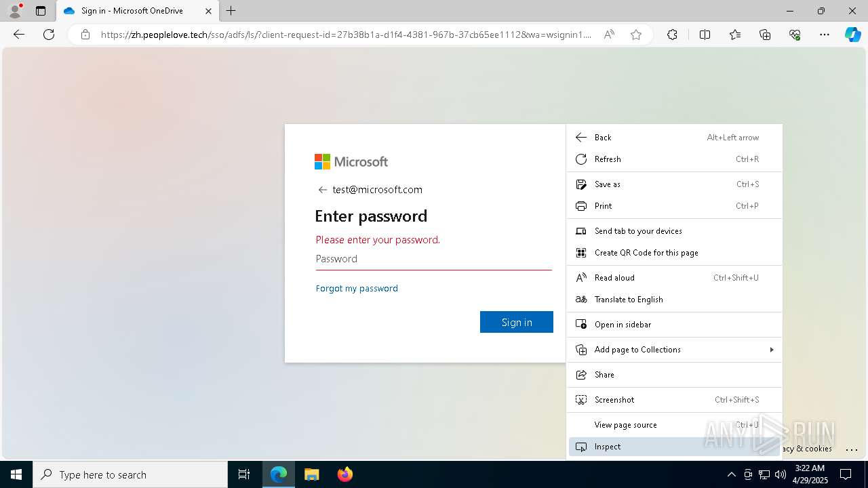Toggle split screen icon
The height and width of the screenshot is (488, 868).
tap(705, 35)
